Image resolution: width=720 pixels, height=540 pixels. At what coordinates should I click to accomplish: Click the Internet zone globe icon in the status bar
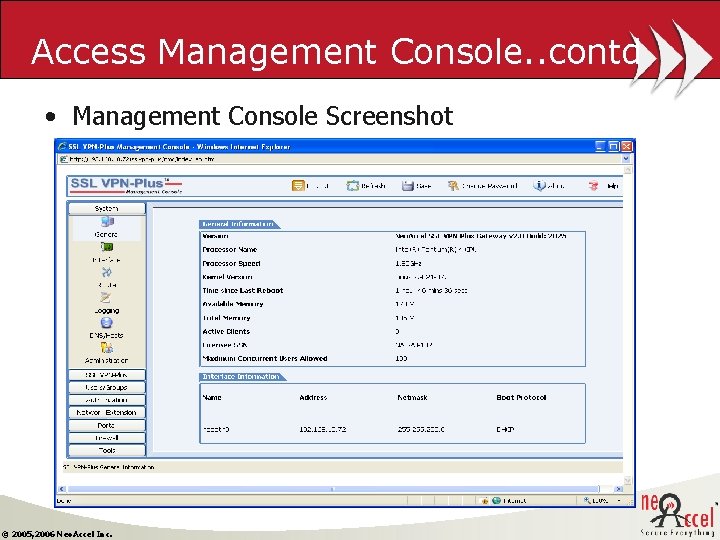click(x=496, y=500)
